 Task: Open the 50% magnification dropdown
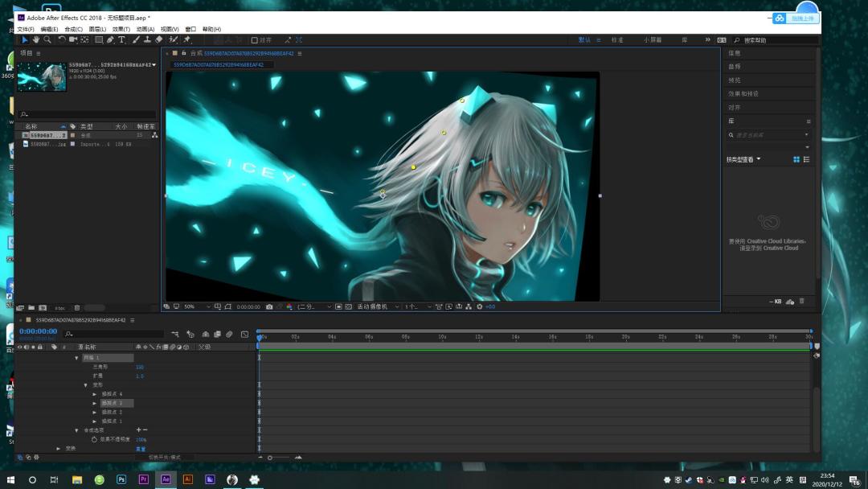tap(198, 306)
